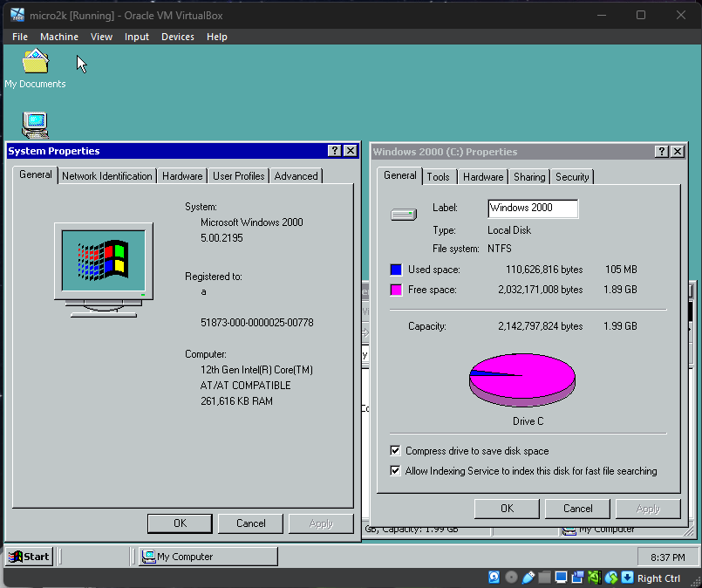Click Apply in System Properties
Screen dimensions: 702x588
(322, 523)
